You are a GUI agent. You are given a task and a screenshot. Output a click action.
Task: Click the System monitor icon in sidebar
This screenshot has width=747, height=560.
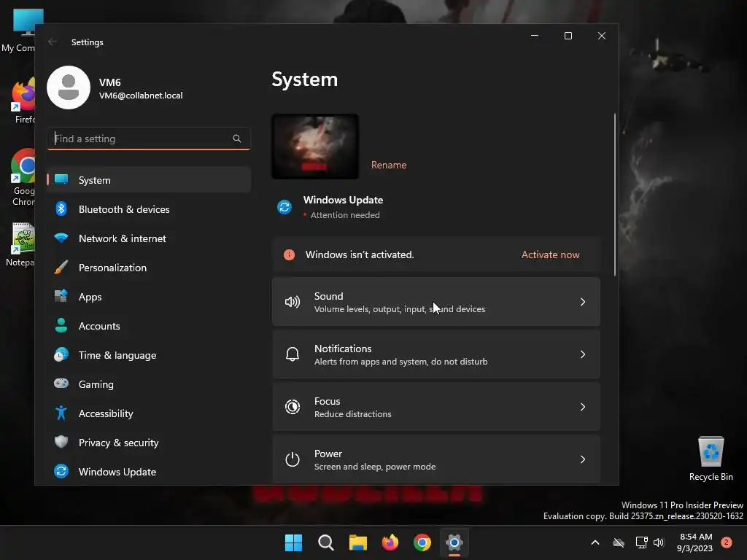tap(61, 179)
